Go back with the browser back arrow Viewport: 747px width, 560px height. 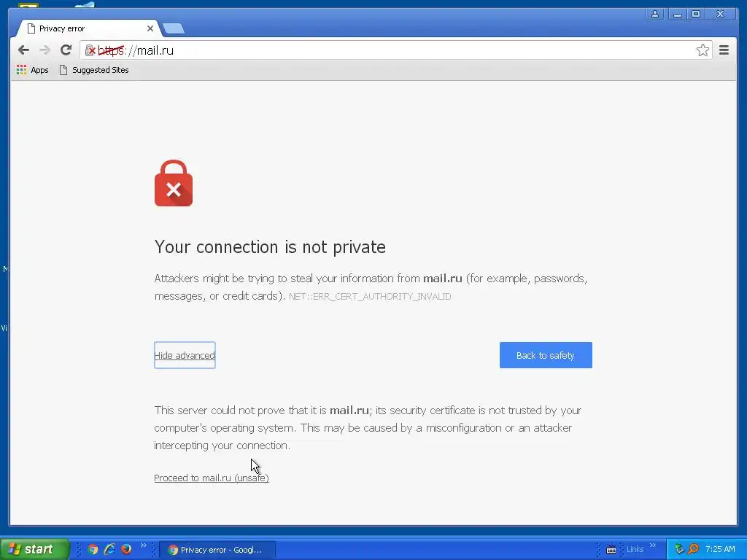(23, 50)
